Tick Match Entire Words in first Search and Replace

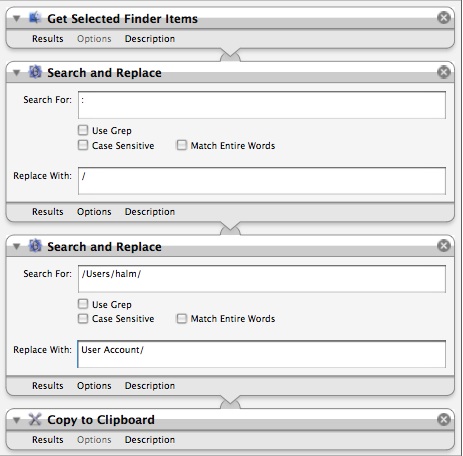pos(182,145)
